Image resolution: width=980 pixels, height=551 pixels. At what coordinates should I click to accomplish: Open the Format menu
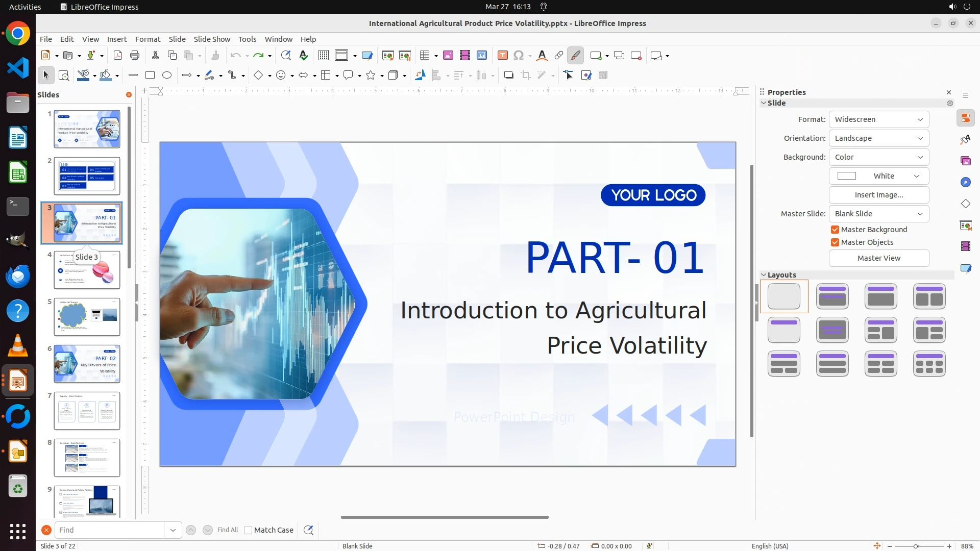(148, 39)
